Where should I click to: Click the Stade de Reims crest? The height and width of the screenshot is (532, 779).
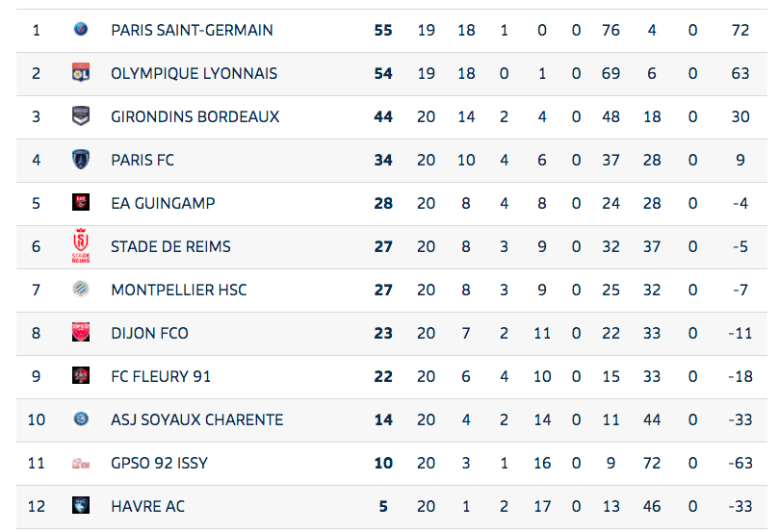[81, 246]
